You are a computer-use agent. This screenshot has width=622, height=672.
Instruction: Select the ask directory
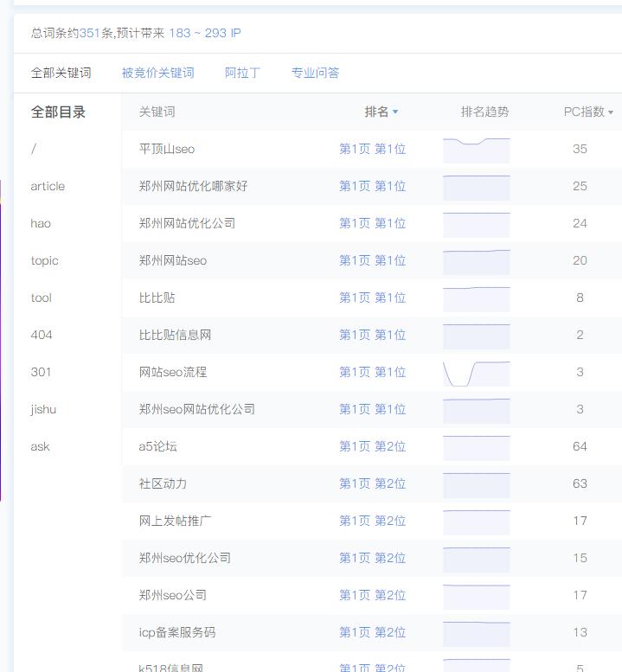click(x=40, y=446)
